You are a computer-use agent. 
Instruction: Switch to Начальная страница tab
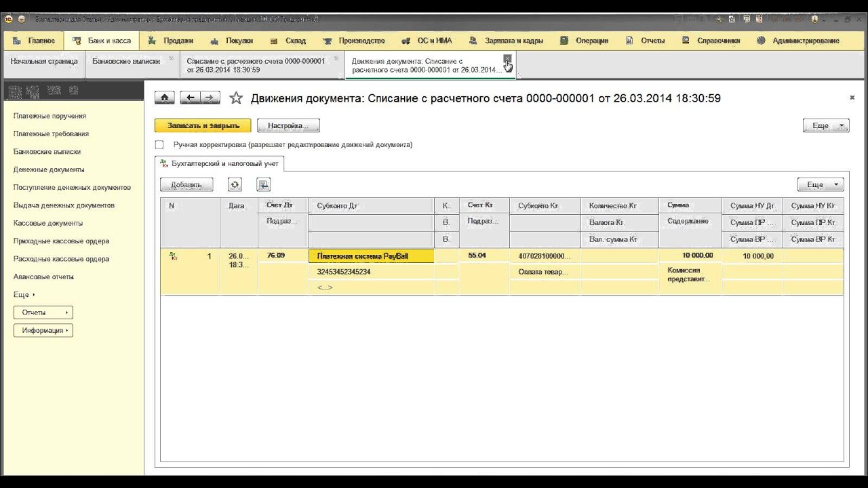coord(44,61)
